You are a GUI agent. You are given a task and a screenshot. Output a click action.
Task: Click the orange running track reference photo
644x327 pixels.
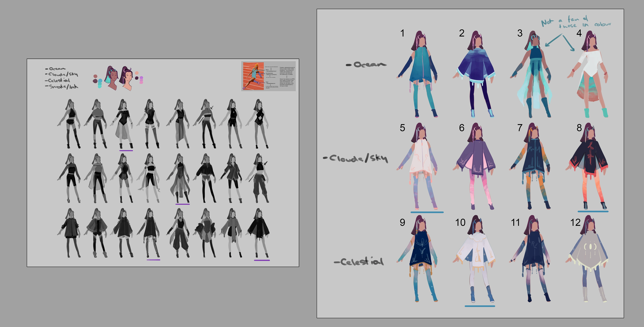[x=253, y=76]
